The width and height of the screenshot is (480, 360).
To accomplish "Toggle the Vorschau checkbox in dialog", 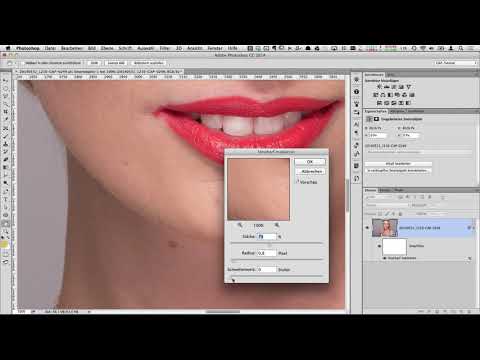I will point(298,182).
